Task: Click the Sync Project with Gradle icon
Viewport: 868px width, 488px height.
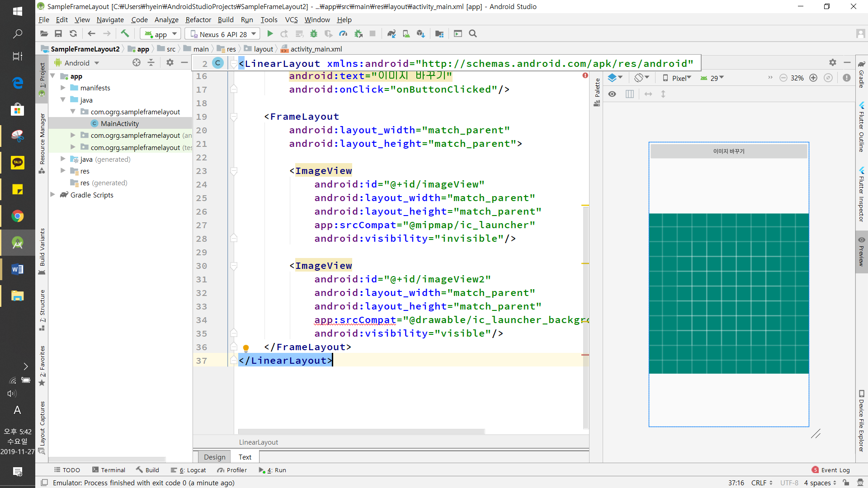Action: pyautogui.click(x=392, y=33)
